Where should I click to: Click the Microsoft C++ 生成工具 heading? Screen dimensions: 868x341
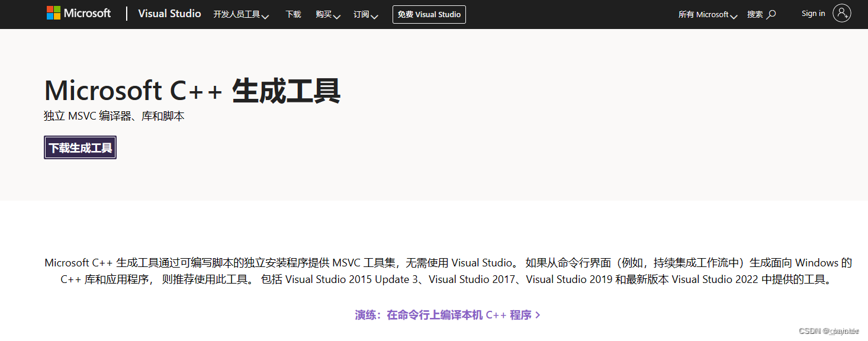[x=192, y=91]
